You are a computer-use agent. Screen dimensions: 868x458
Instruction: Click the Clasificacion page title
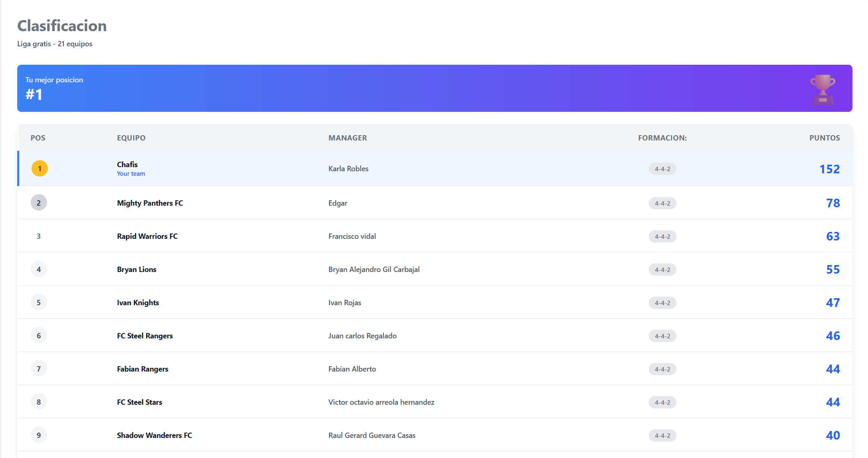(x=61, y=25)
